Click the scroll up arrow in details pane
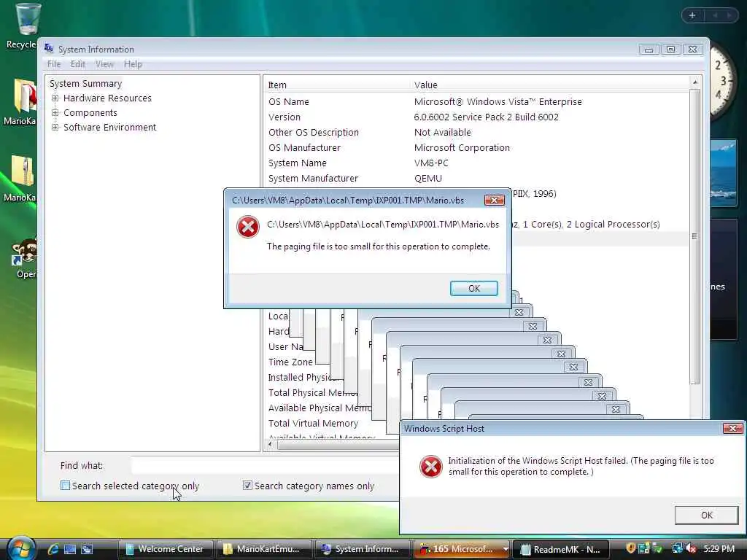 click(x=695, y=82)
